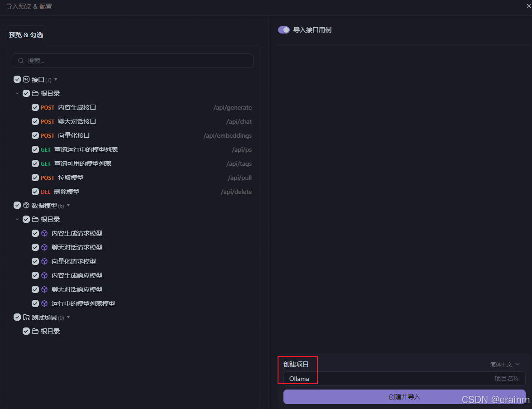The height and width of the screenshot is (409, 532).
Task: Select the DEL 删除模型 row
Action: coord(141,192)
